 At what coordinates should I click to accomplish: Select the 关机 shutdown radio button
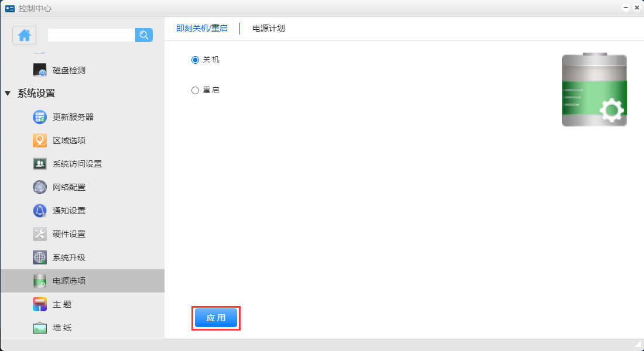[196, 60]
